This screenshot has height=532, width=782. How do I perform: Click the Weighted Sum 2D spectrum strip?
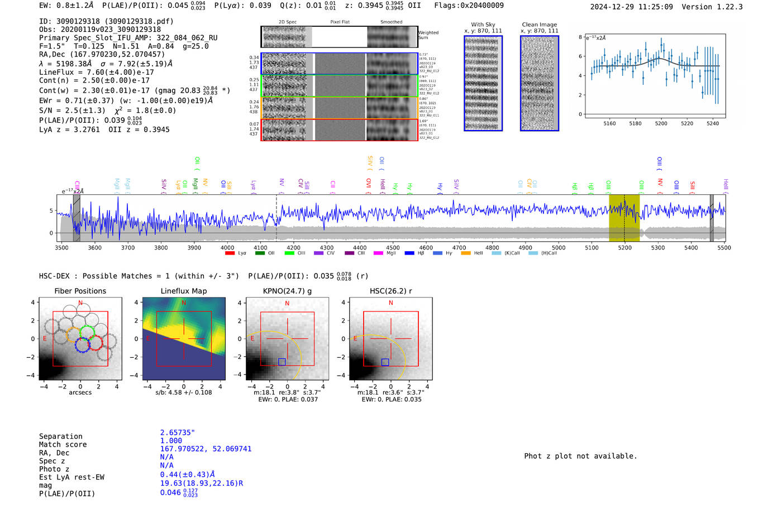pyautogui.click(x=339, y=37)
